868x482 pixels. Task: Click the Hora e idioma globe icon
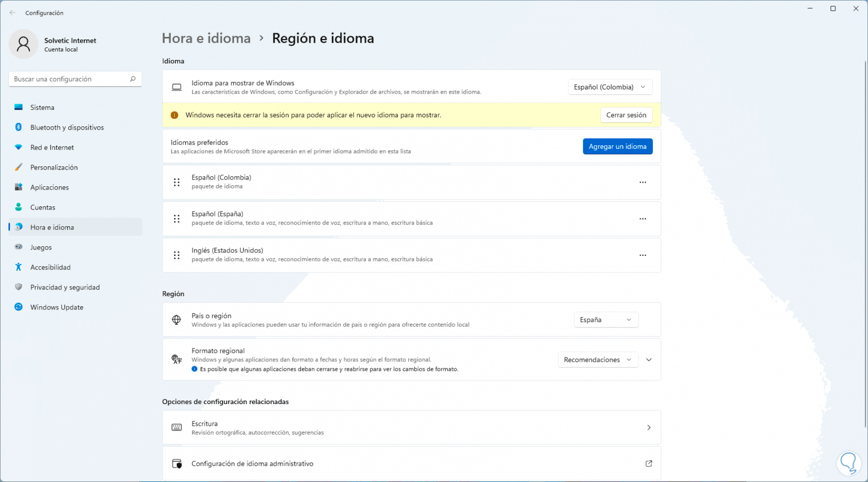click(18, 227)
